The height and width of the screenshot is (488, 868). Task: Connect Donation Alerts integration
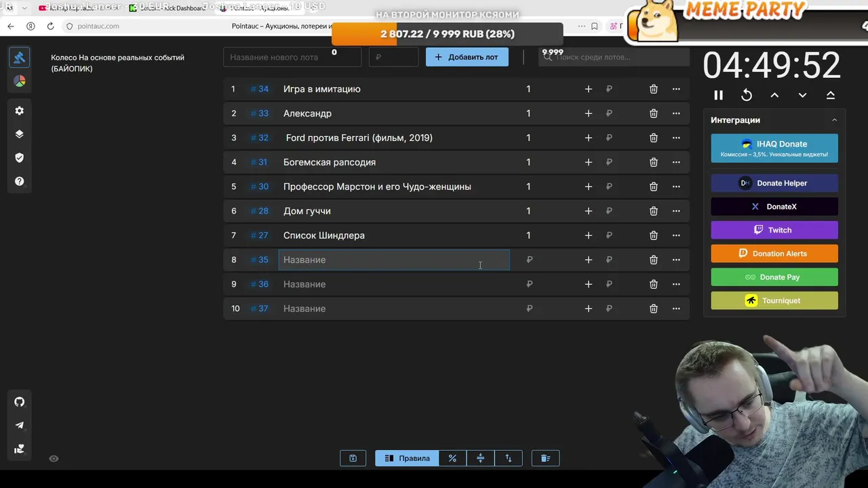(x=774, y=253)
